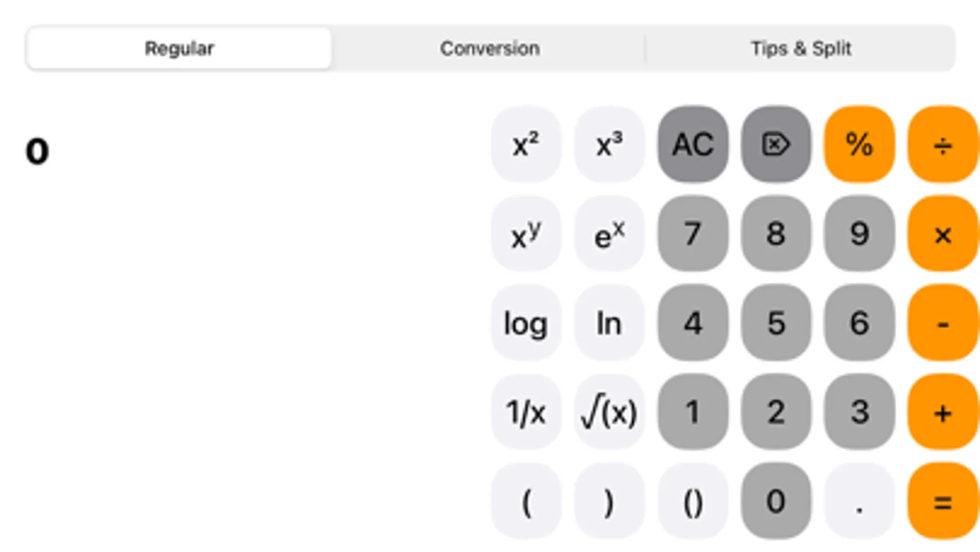
Task: Select the eˣ exponential function
Action: [x=609, y=234]
